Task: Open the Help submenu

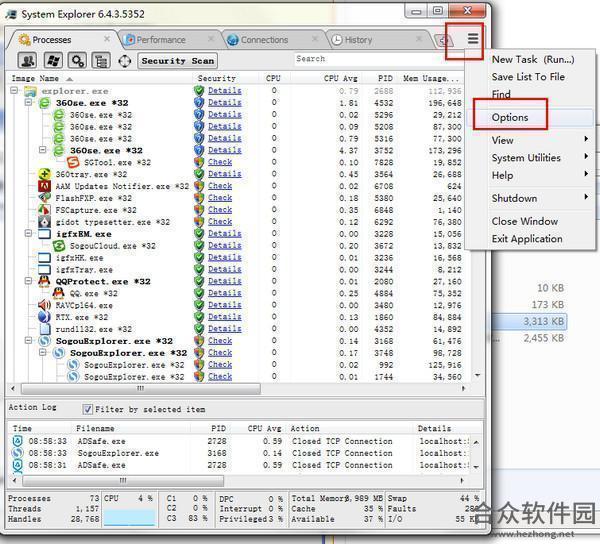Action: 530,175
